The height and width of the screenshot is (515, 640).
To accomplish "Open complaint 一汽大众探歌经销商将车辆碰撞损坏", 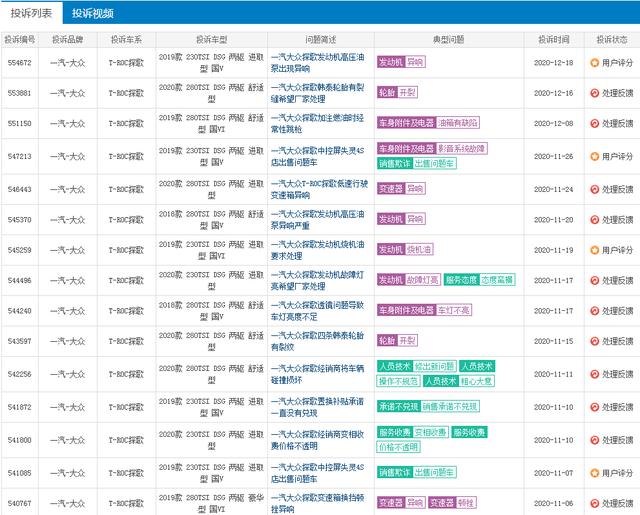I will pyautogui.click(x=318, y=374).
